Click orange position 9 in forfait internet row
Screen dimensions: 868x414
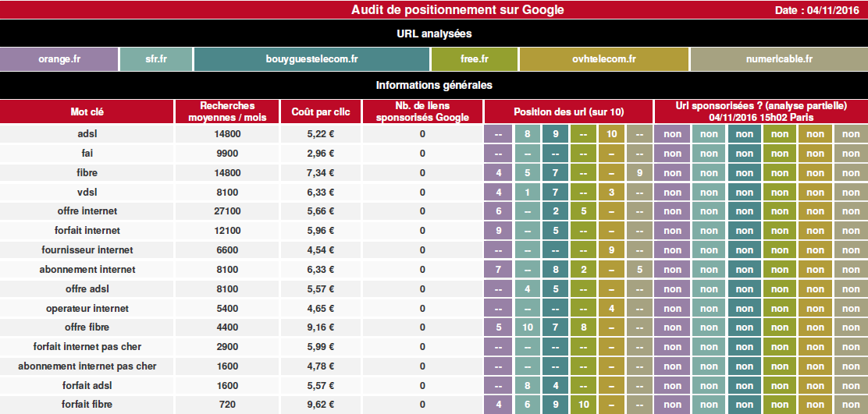coord(499,231)
